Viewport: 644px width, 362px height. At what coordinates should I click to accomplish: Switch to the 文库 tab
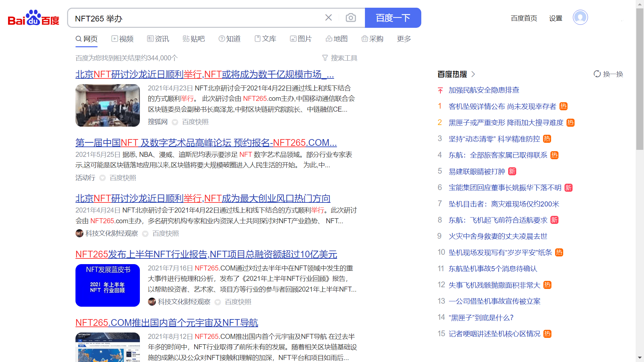[265, 39]
